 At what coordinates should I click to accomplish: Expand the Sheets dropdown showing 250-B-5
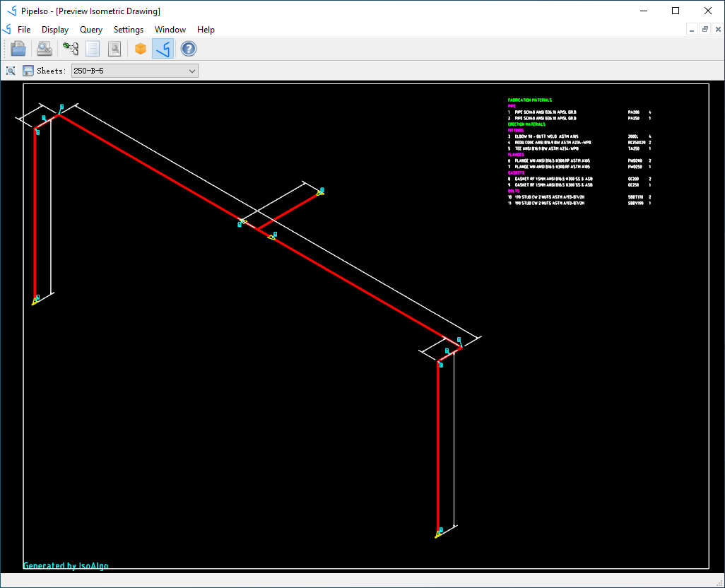tap(134, 71)
